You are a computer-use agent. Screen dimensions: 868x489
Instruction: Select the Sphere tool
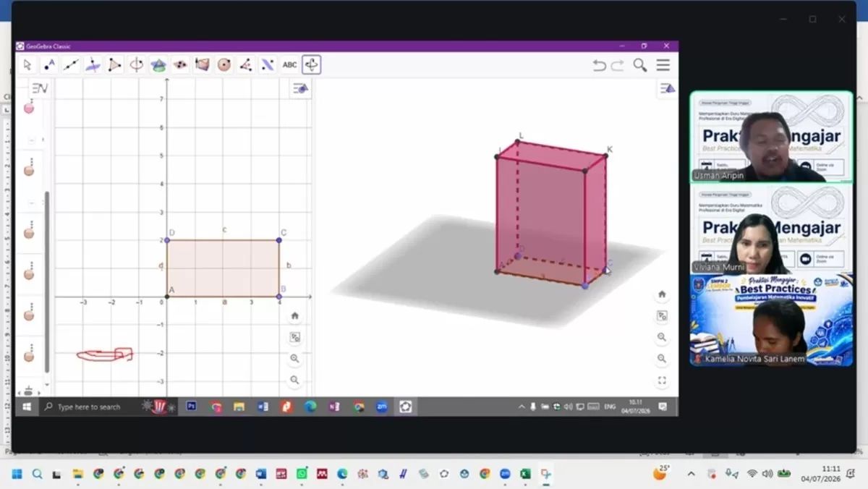(224, 65)
